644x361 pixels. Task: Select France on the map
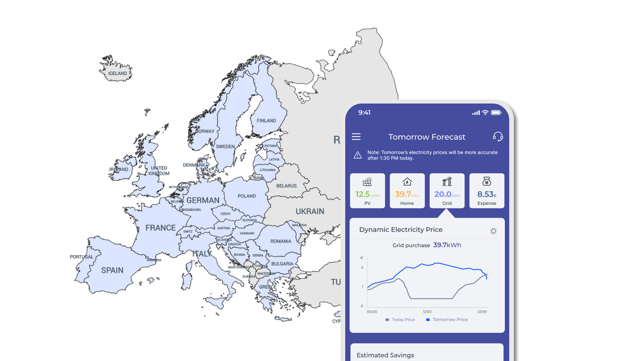pos(160,228)
